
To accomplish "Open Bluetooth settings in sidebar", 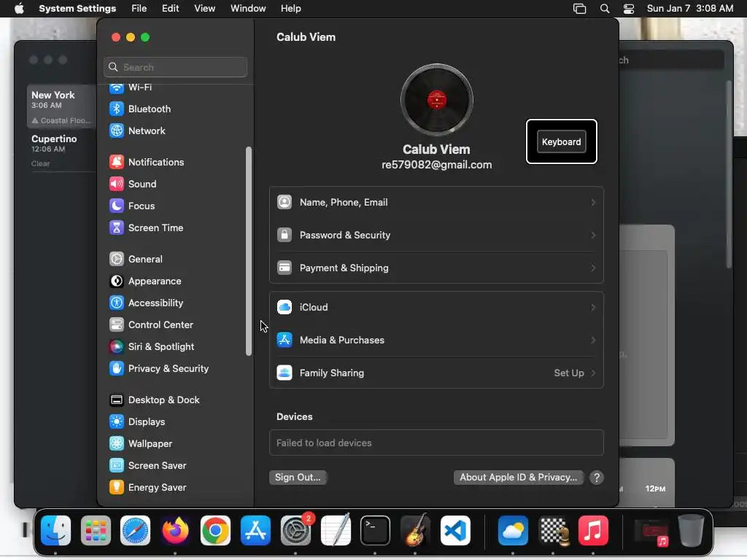I will tap(140, 109).
